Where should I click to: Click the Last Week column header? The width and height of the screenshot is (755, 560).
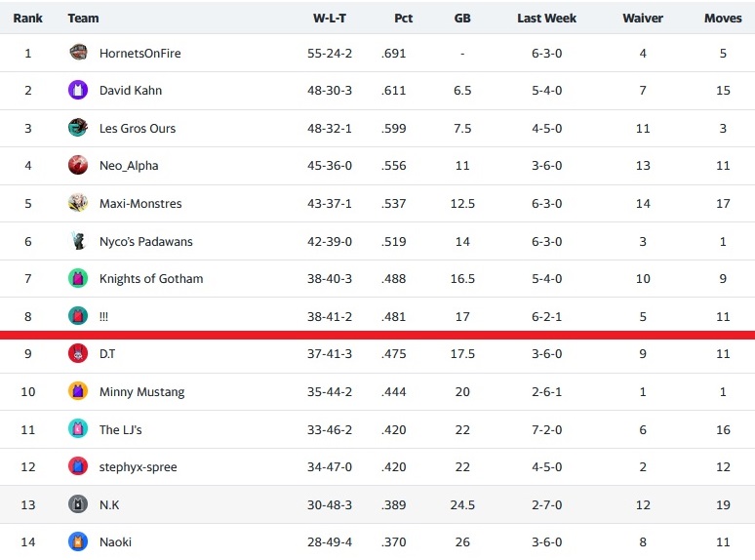click(546, 18)
